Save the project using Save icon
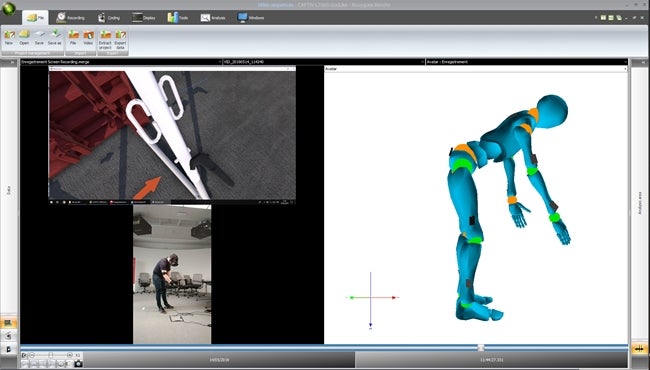650x370 pixels. 39,37
